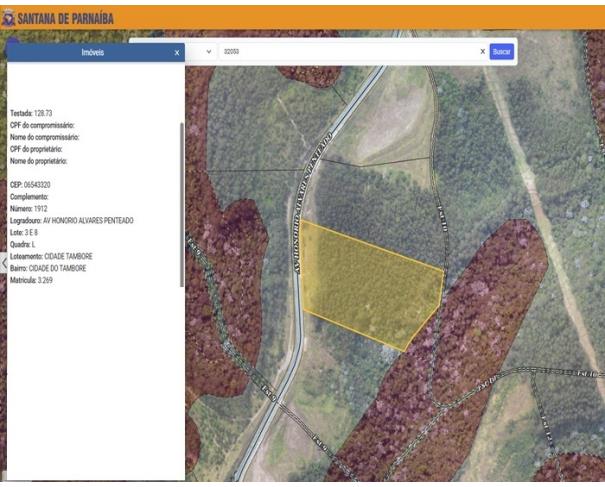
Task: Click the Imóveis panel scrollbar
Action: click(182, 205)
